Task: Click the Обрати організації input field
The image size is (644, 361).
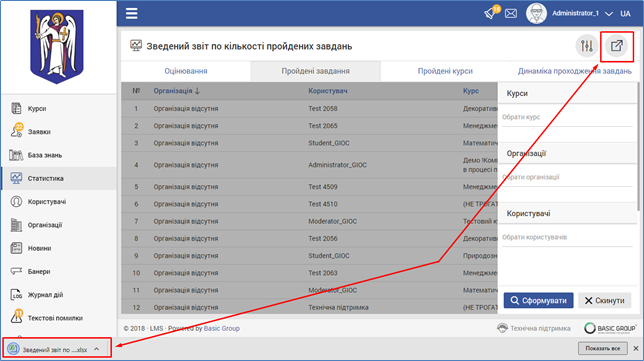Action: [x=567, y=177]
